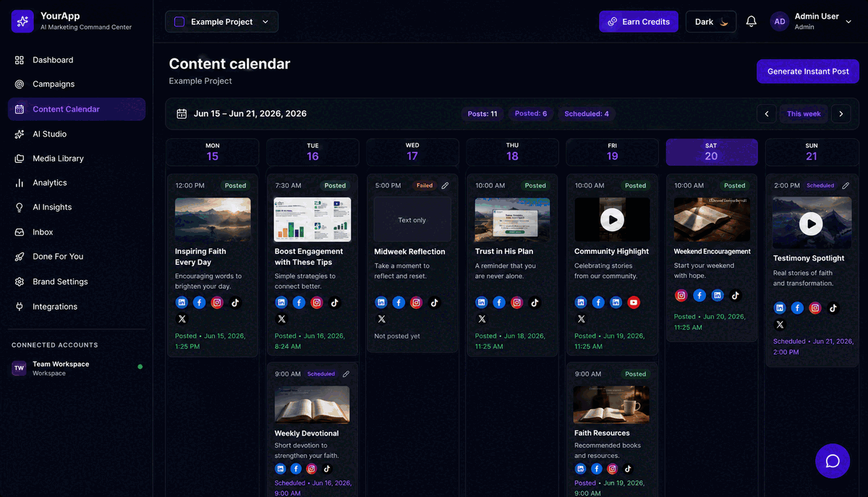Filter by Scheduled: 4 pill
Viewport: 868px width, 497px height.
click(587, 114)
